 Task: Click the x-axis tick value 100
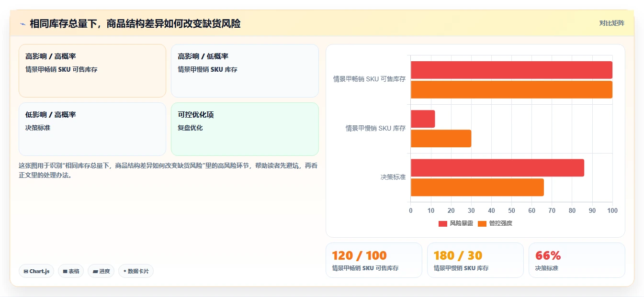tap(612, 210)
